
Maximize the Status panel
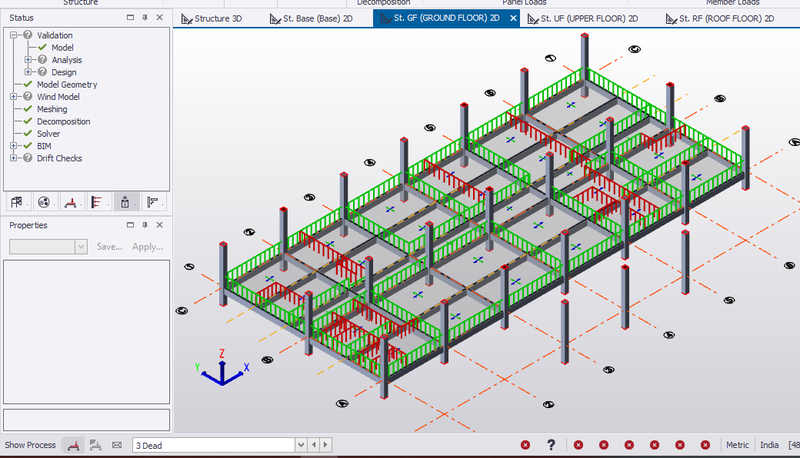pyautogui.click(x=131, y=17)
